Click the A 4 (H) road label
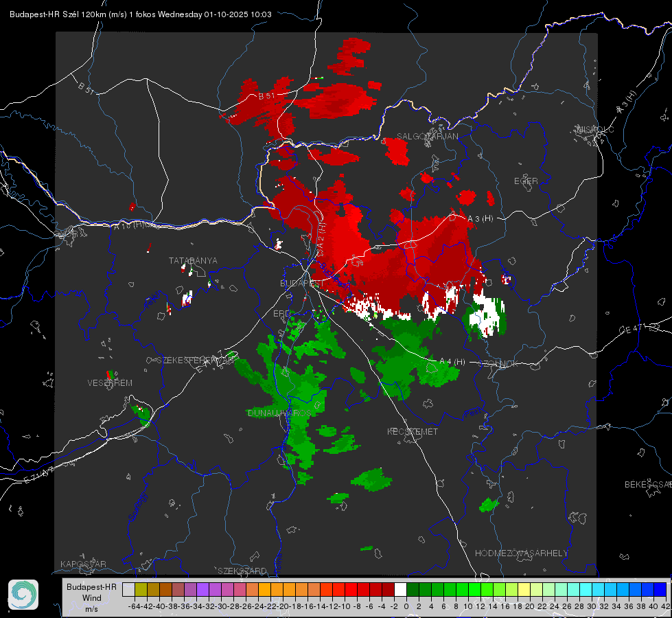This screenshot has width=672, height=618. point(452,362)
